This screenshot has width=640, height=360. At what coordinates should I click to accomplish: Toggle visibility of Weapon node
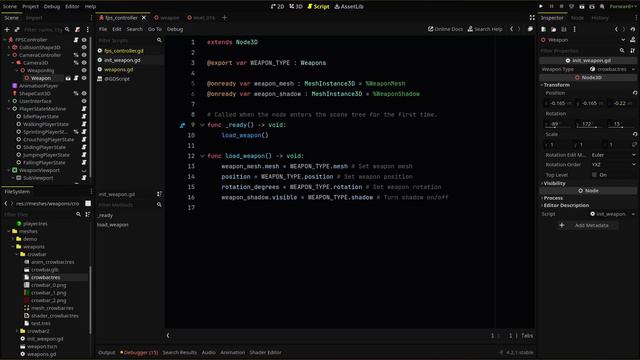point(84,78)
